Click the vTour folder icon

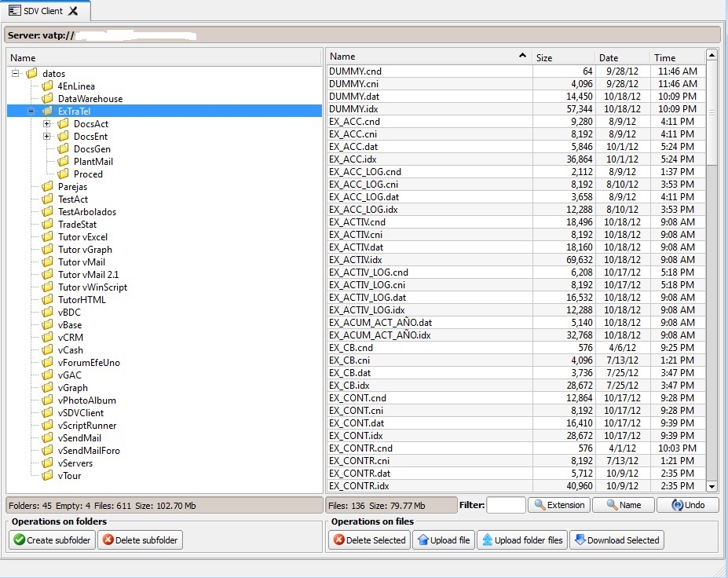click(x=47, y=475)
